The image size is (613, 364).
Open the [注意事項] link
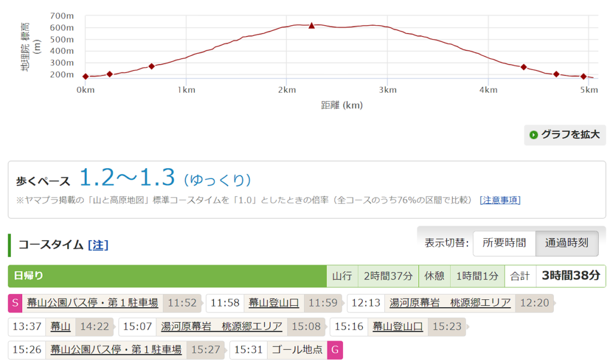tap(500, 200)
